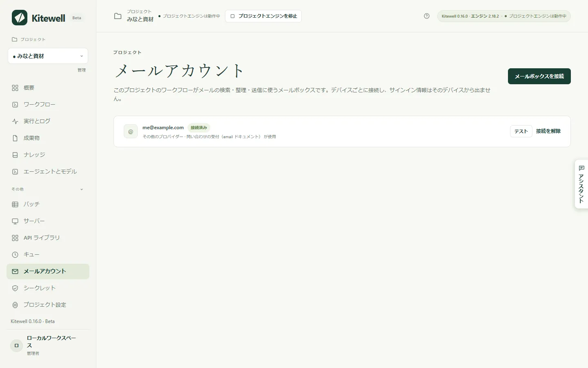Click the アシスタント chat bubble icon
This screenshot has height=368, width=588.
(581, 168)
